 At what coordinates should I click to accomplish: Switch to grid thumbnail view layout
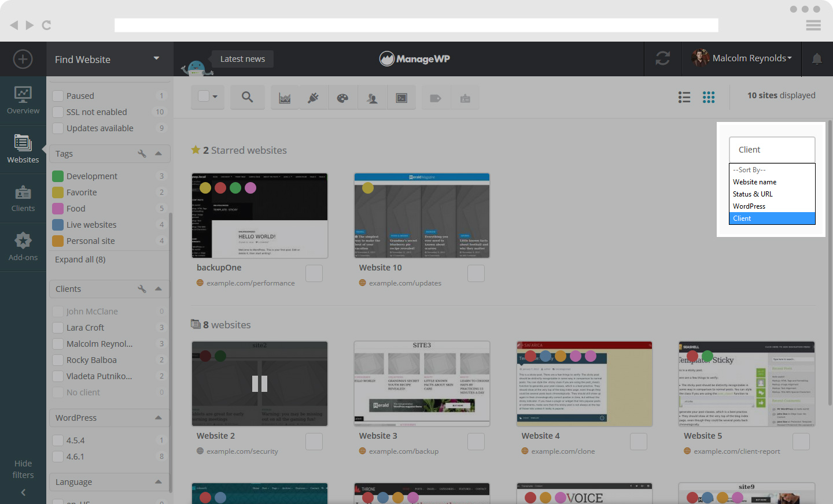click(709, 97)
